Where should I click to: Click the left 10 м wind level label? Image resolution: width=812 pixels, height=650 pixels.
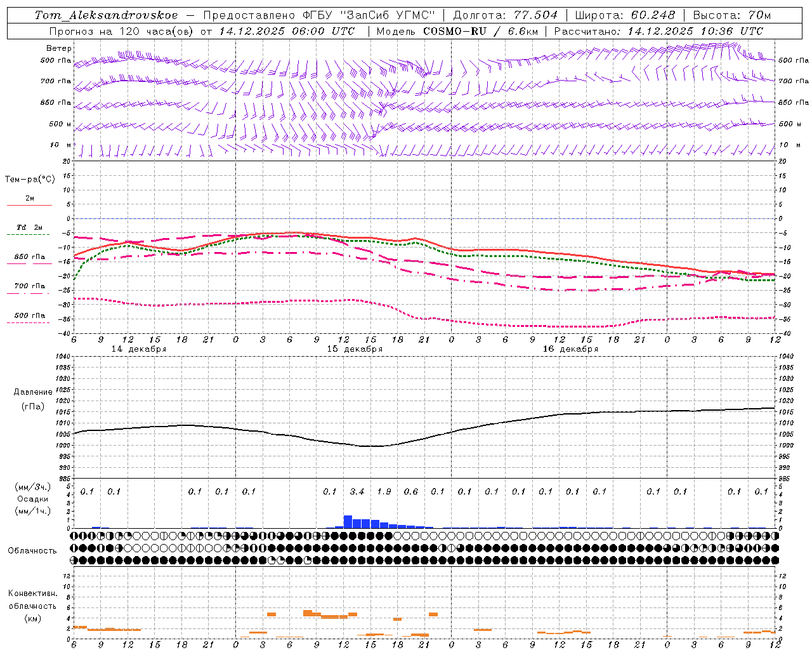[61, 145]
